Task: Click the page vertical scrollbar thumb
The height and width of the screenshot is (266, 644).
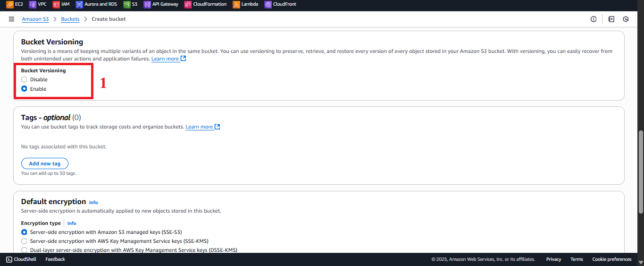Action: (641, 171)
